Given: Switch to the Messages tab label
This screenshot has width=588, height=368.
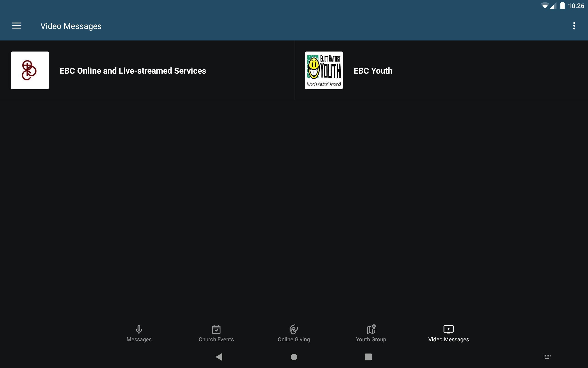Looking at the screenshot, I should coord(139,339).
